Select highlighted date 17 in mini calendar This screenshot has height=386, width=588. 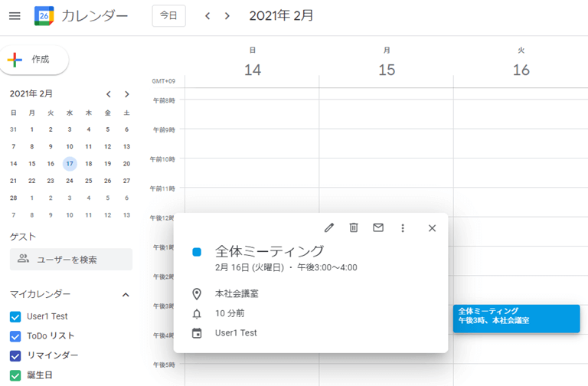(x=70, y=164)
